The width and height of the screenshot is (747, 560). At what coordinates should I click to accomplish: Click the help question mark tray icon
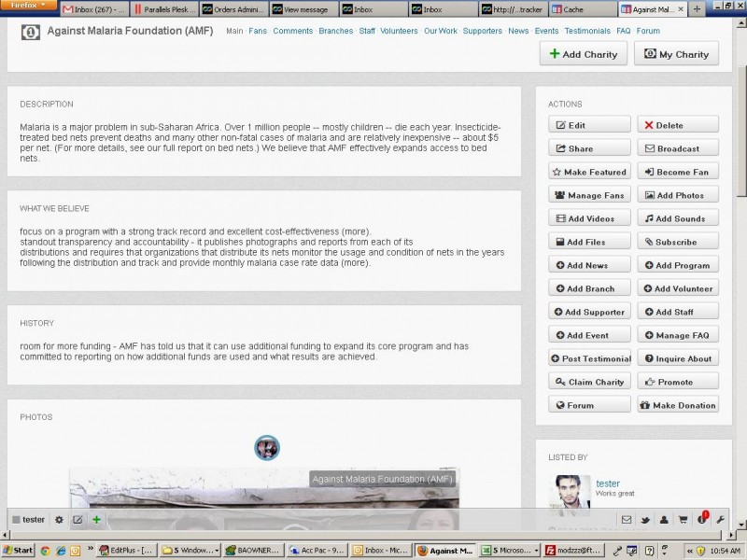click(649, 551)
